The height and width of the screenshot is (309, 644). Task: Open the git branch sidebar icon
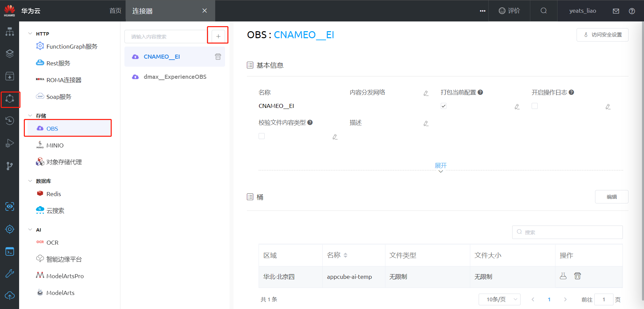pos(10,166)
